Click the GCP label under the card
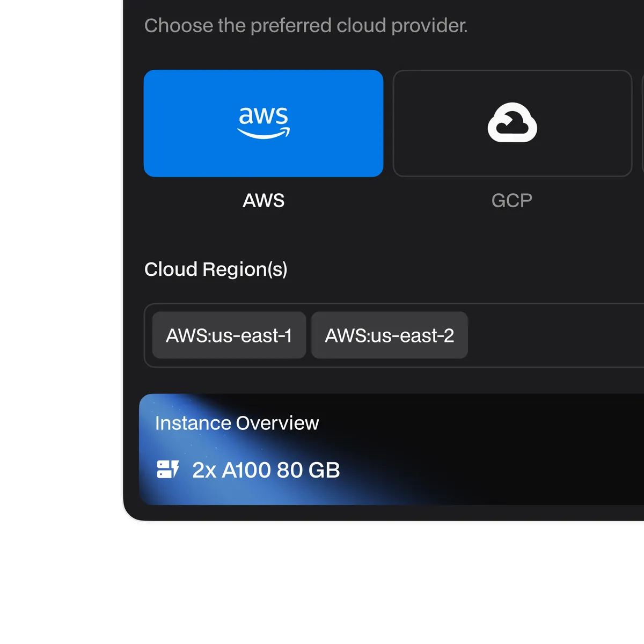This screenshot has width=644, height=644. pyautogui.click(x=512, y=200)
